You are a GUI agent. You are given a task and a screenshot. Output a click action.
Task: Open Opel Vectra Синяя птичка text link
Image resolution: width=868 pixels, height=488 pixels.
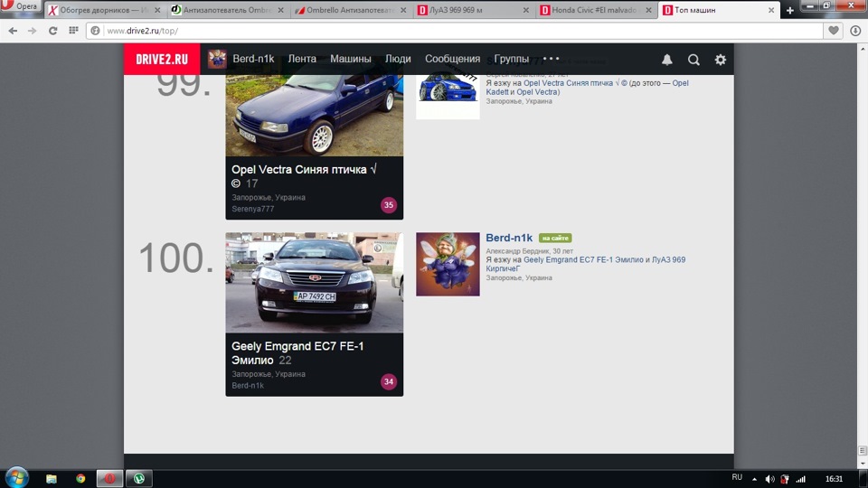coord(575,83)
